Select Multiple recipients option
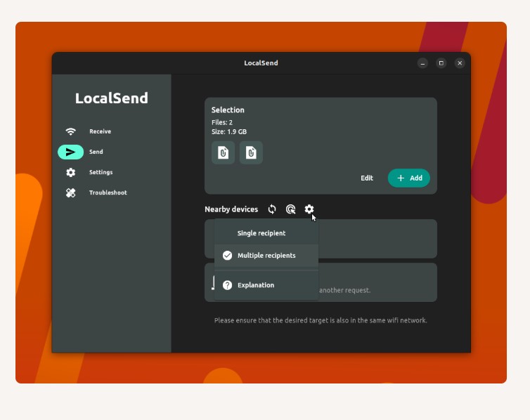The height and width of the screenshot is (420, 530). point(266,256)
